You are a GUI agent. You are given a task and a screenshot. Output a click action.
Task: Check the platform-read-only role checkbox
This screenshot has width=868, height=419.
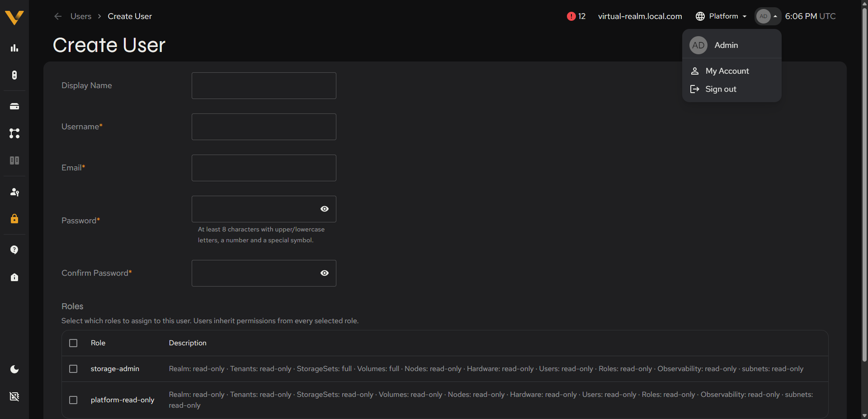point(73,400)
